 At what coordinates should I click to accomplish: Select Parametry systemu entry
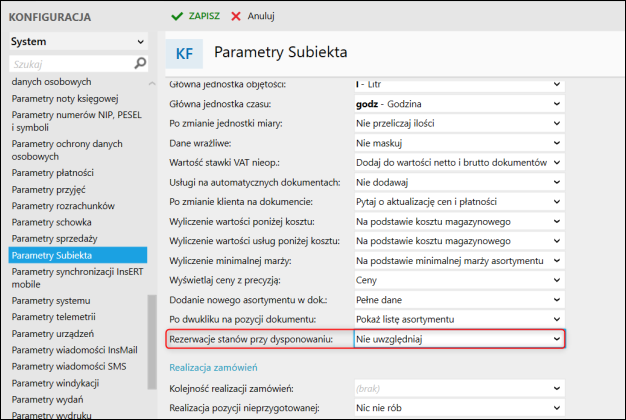pyautogui.click(x=51, y=301)
